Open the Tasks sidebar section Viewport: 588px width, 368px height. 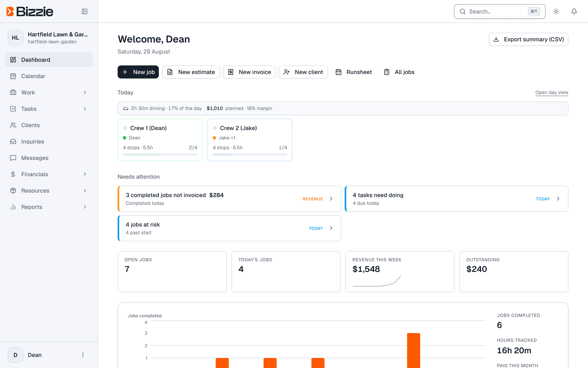point(49,109)
